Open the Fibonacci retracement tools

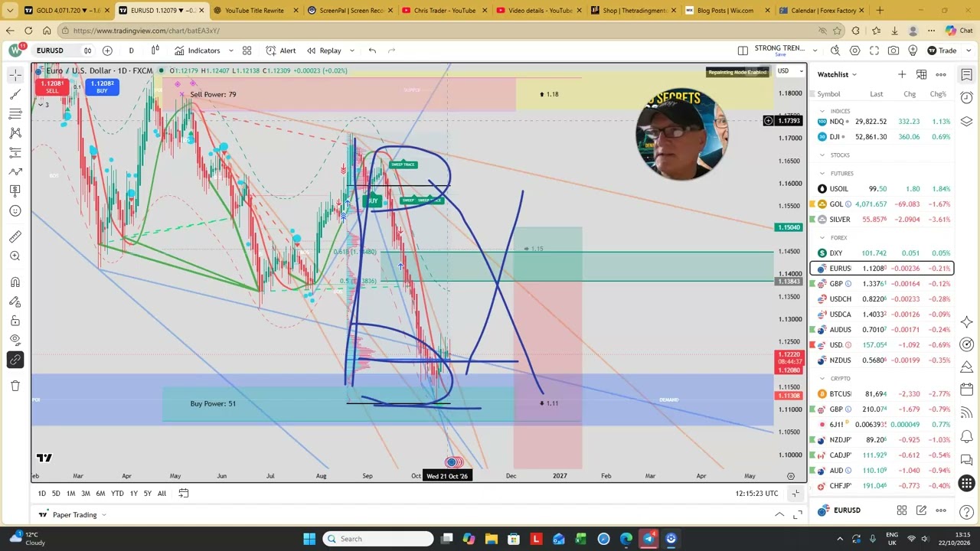pyautogui.click(x=15, y=113)
